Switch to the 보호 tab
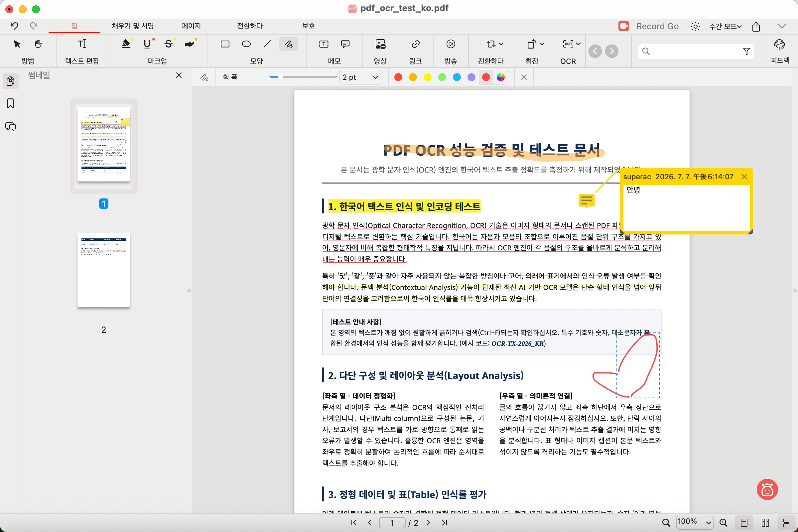This screenshot has height=532, width=798. coord(309,26)
